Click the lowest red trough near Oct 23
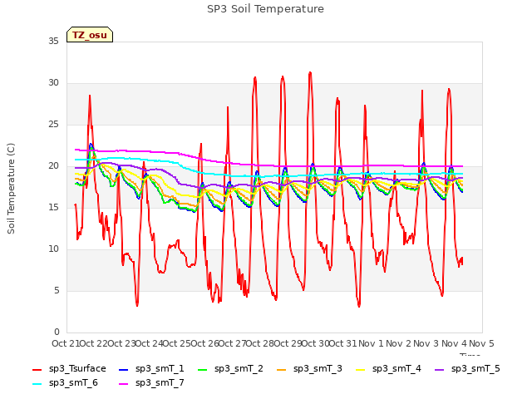532x399 pixels. click(137, 305)
